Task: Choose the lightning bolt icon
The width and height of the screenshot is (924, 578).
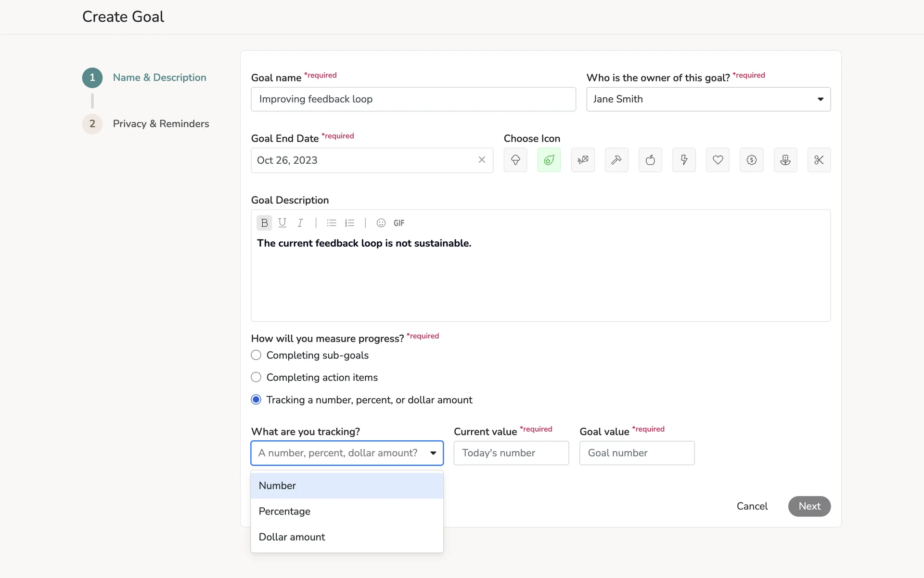Action: [684, 160]
